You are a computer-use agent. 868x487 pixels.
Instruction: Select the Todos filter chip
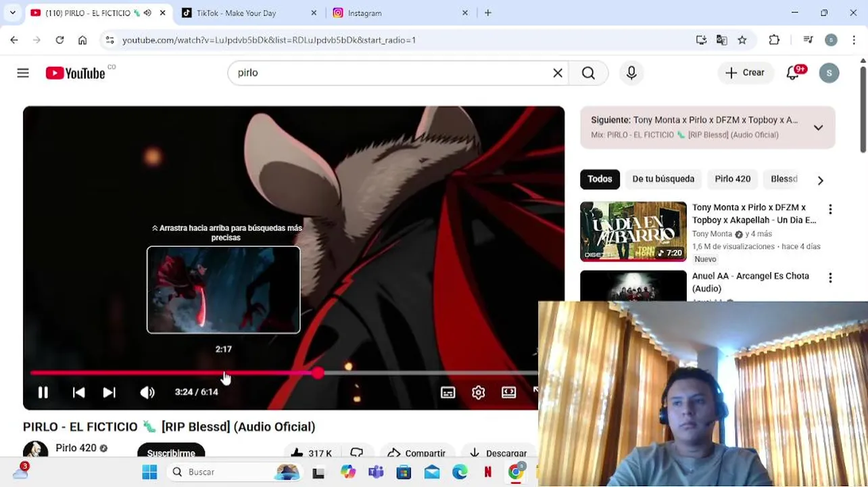coord(600,179)
